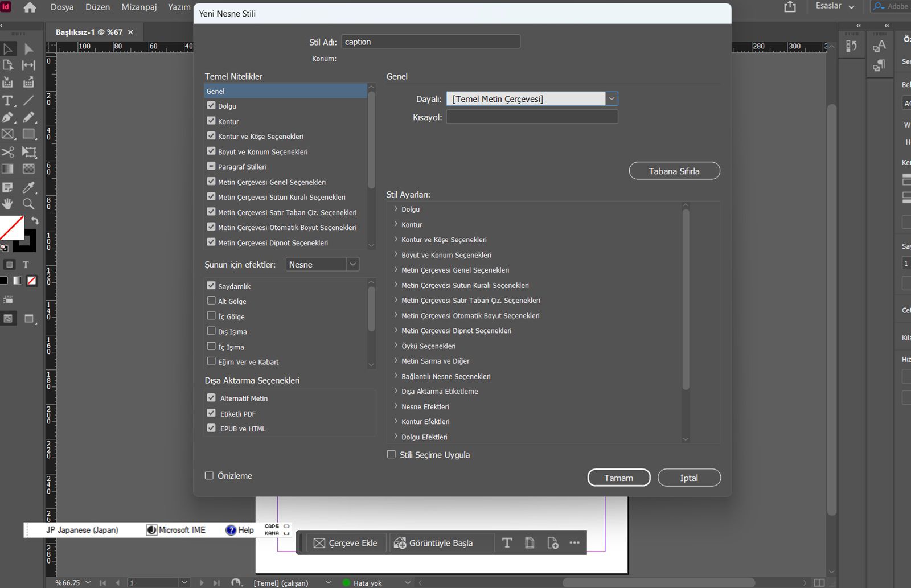The image size is (911, 588).
Task: Select the Type tool in the toolbox
Action: pos(8,101)
